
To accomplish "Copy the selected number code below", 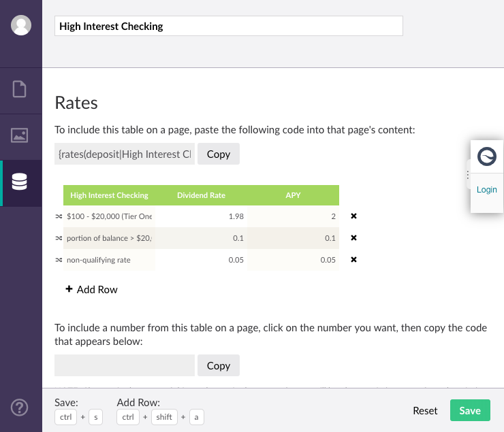I will pyautogui.click(x=219, y=365).
